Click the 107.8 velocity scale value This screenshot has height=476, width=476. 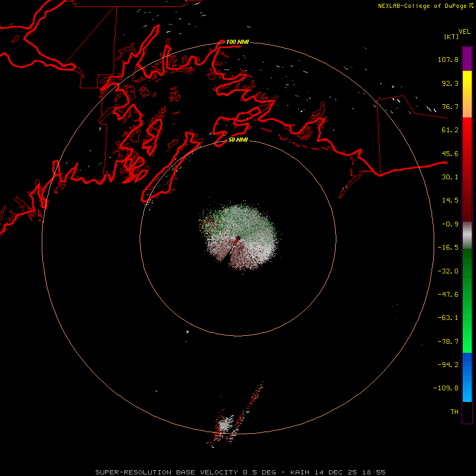[x=448, y=59]
